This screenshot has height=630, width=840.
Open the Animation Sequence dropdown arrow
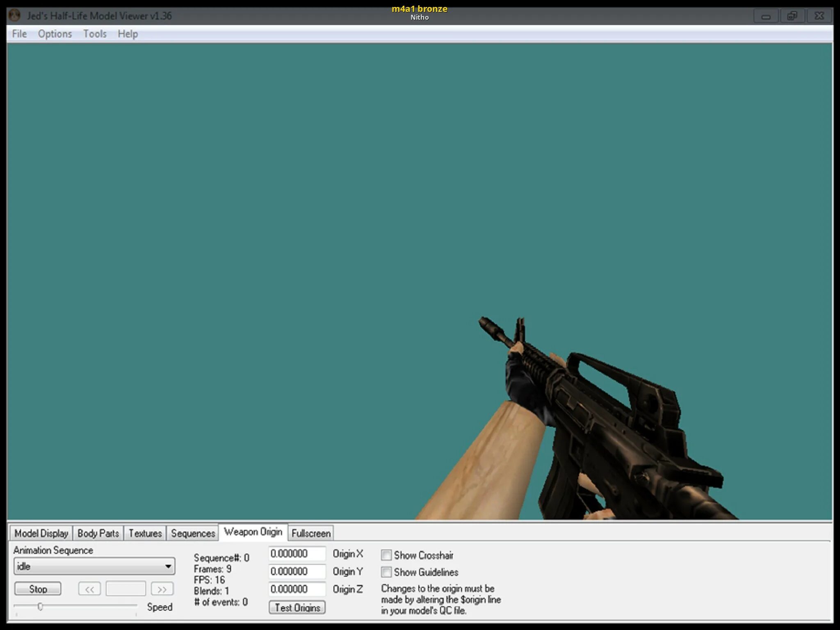[x=168, y=566]
